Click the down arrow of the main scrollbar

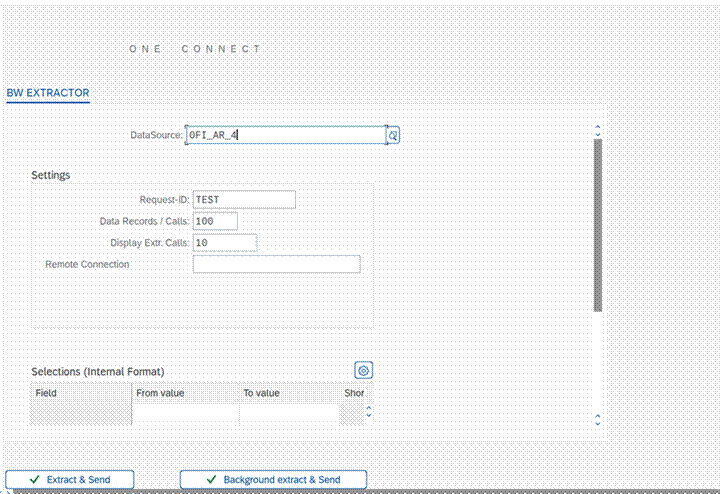tap(597, 419)
